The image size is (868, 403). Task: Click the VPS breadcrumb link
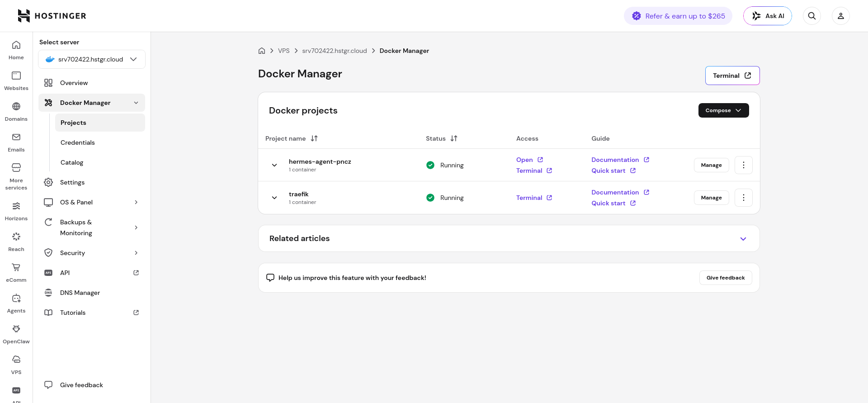(284, 51)
